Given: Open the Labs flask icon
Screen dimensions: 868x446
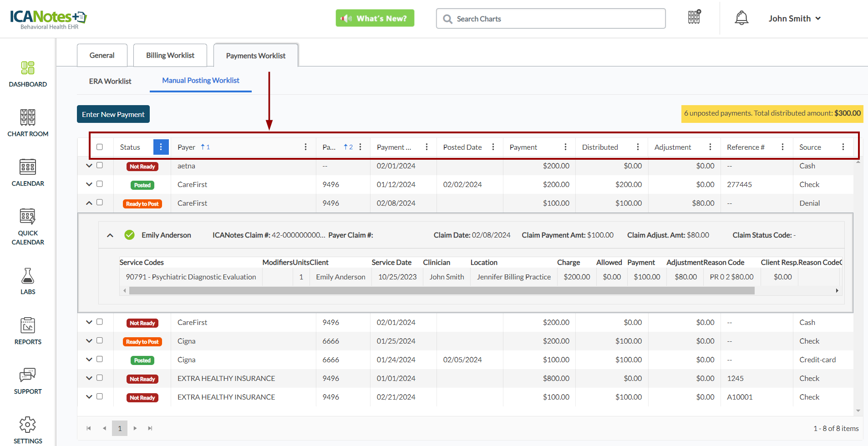Looking at the screenshot, I should pos(28,276).
